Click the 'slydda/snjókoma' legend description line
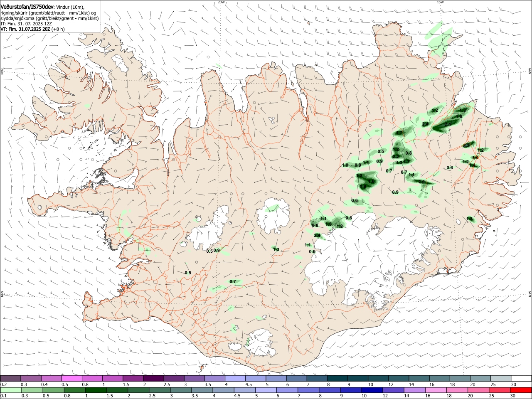This screenshot has width=532, height=399. [x=49, y=18]
